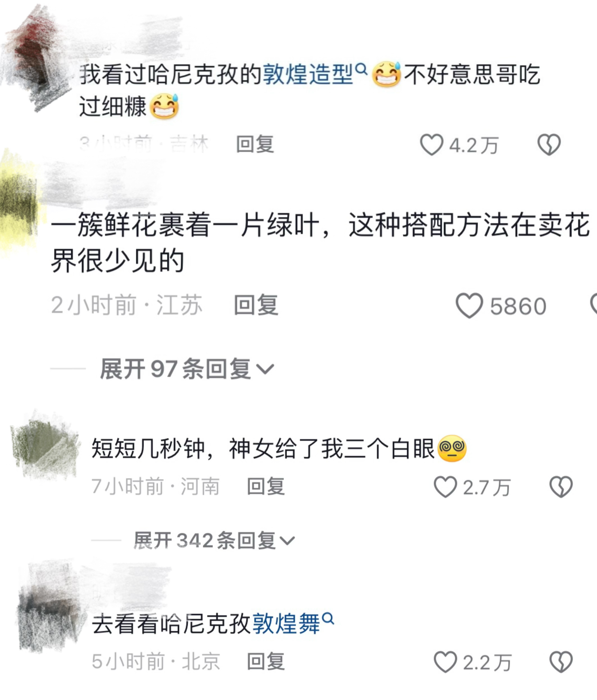
Task: Dislike the 北京 comment with broken heart
Action: [561, 662]
